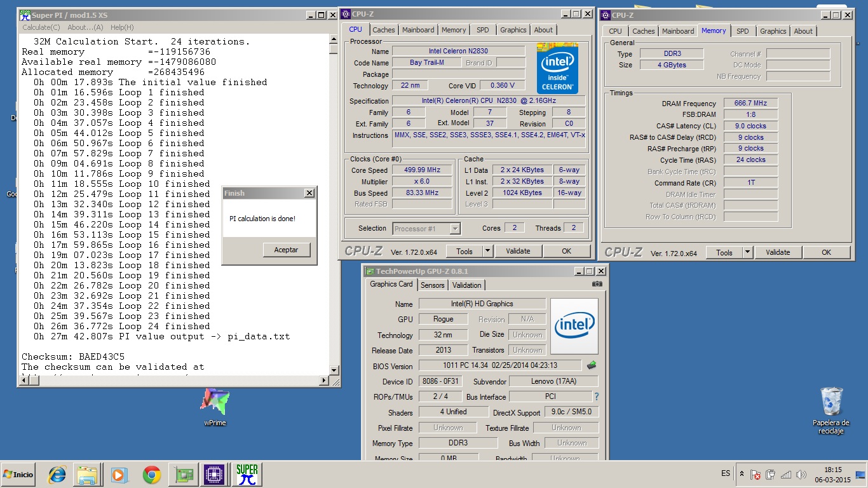Image resolution: width=868 pixels, height=488 pixels.
Task: Open Graphics tab in right CPU-Z
Action: pyautogui.click(x=773, y=31)
